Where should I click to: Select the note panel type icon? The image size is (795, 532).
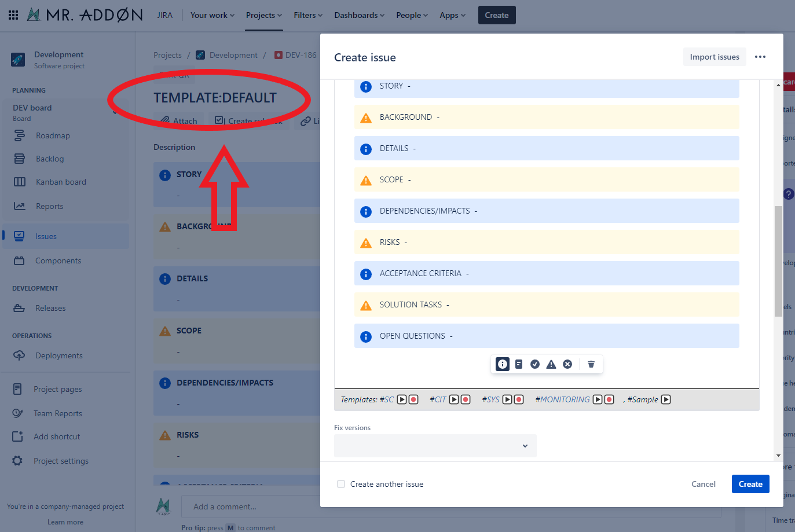point(519,364)
